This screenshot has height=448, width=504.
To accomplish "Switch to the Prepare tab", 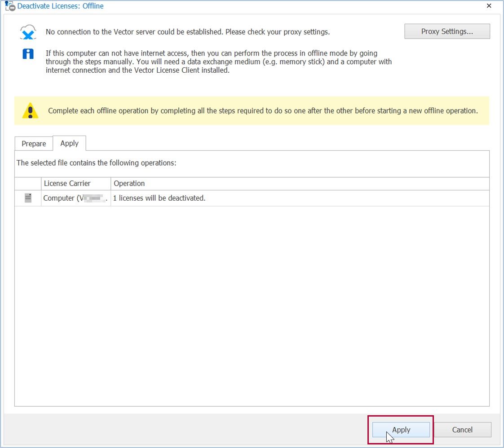I will coord(34,144).
